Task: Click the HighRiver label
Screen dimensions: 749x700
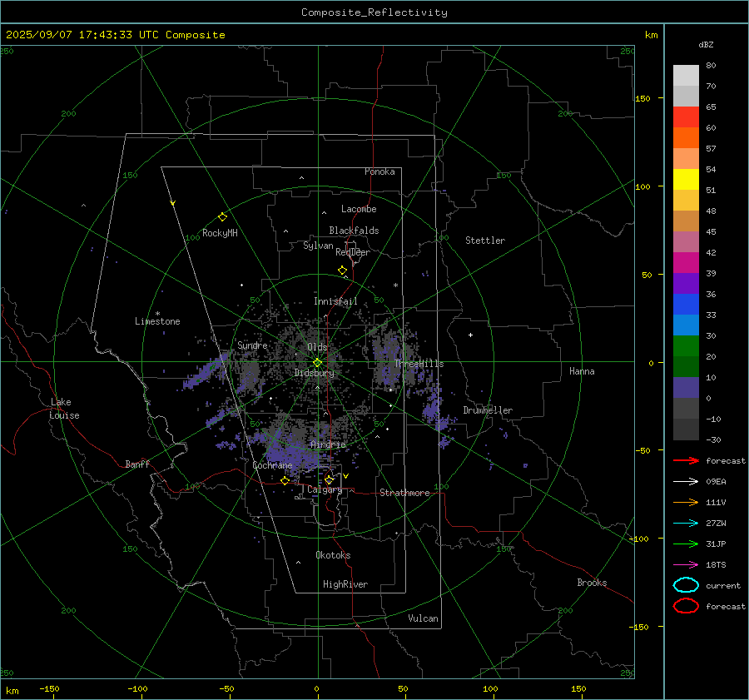Action: [x=345, y=584]
